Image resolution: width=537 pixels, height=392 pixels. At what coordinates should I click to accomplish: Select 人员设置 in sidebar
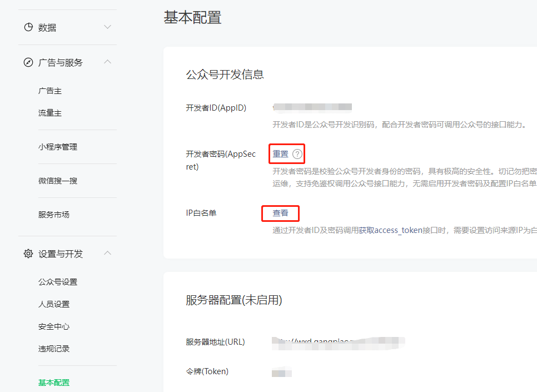coord(54,304)
